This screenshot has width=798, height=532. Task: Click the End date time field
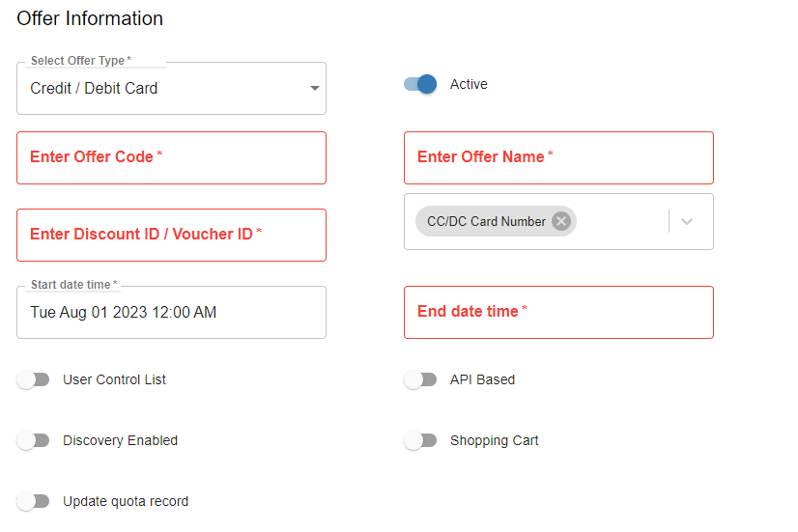click(558, 312)
